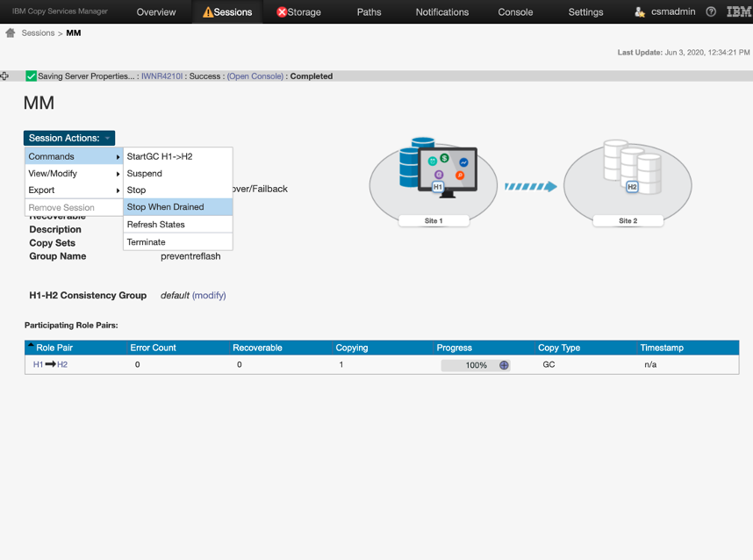Go to the Console tab
Viewport: 753px width, 560px height.
(515, 12)
